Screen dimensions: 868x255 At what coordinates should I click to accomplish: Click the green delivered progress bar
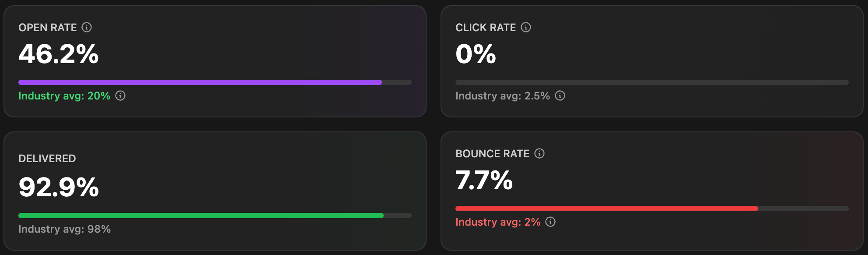[x=201, y=216]
